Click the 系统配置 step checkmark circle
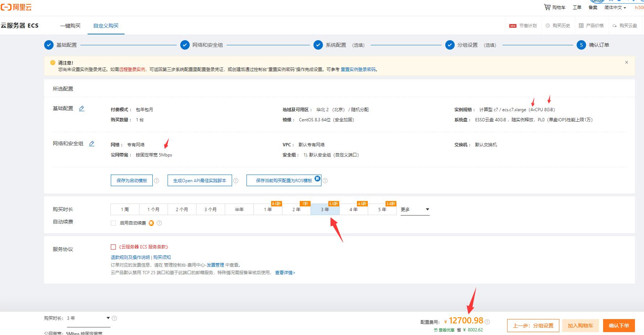This screenshot has height=335, width=644. 318,45
